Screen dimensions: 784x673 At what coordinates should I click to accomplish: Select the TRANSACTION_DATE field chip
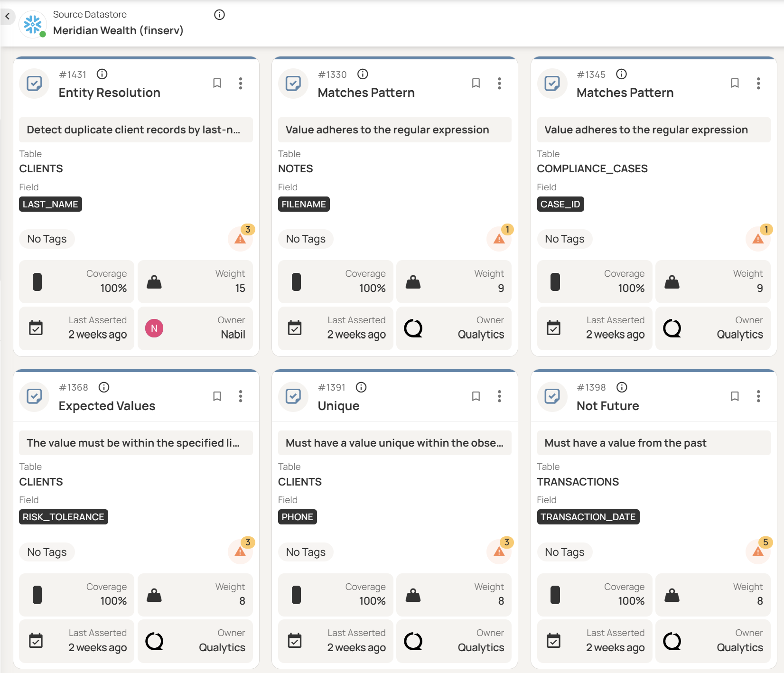(588, 517)
